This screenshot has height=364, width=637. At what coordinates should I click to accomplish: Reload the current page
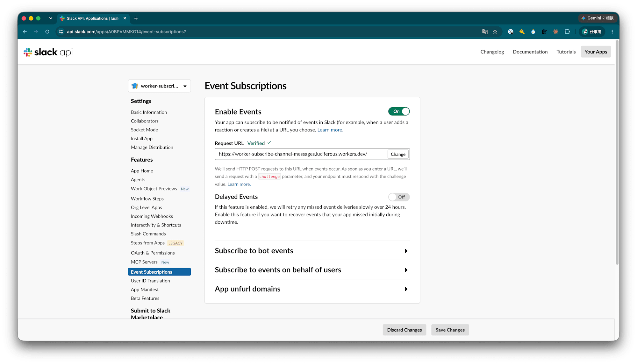(x=47, y=32)
